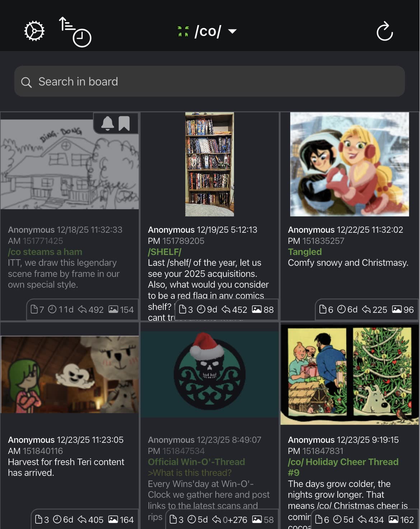Focus the Search in board field

(210, 81)
